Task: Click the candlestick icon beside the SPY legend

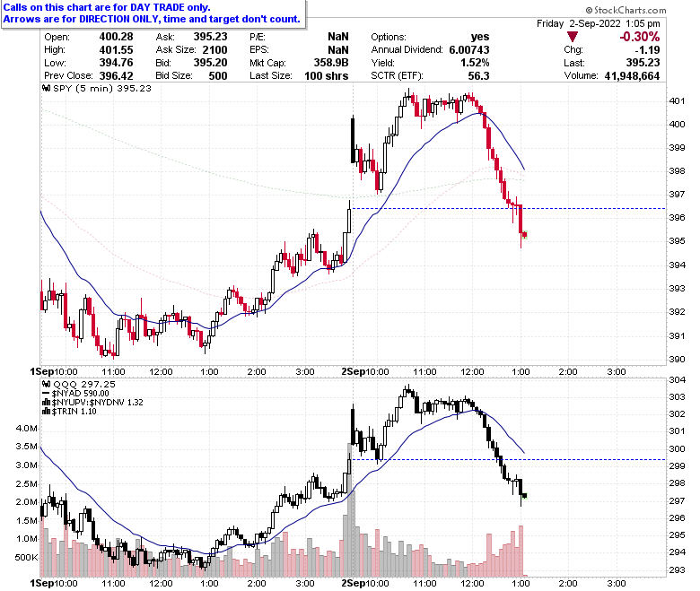Action: click(x=46, y=88)
